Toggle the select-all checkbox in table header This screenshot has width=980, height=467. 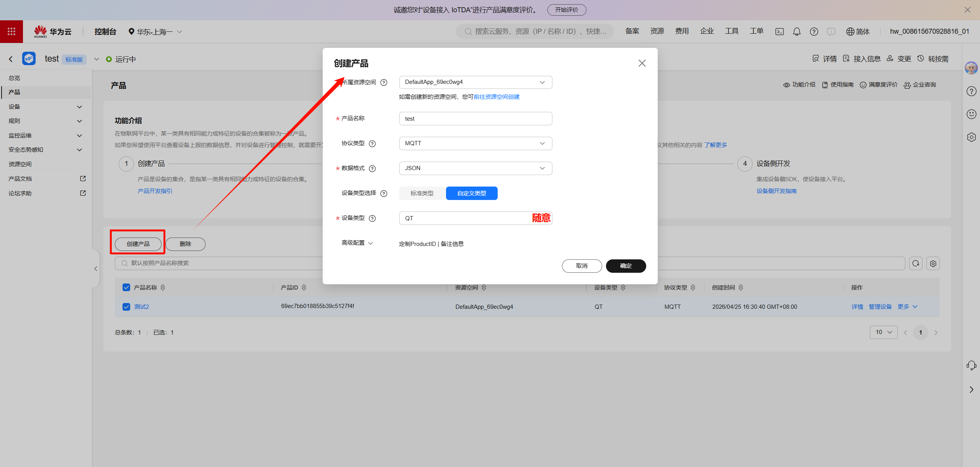click(126, 287)
